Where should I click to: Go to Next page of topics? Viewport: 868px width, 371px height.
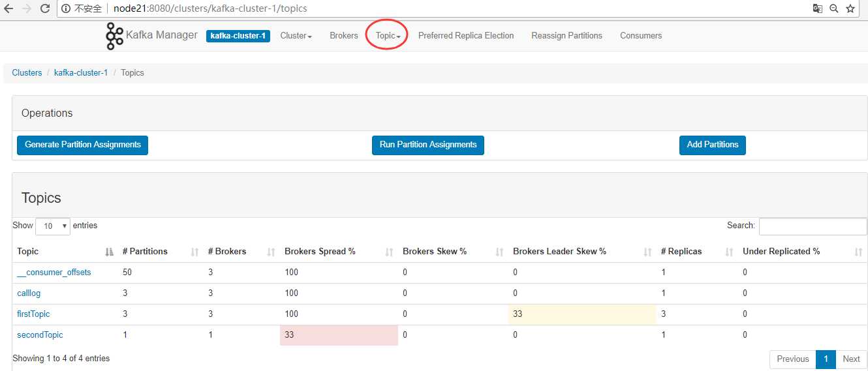pyautogui.click(x=851, y=359)
